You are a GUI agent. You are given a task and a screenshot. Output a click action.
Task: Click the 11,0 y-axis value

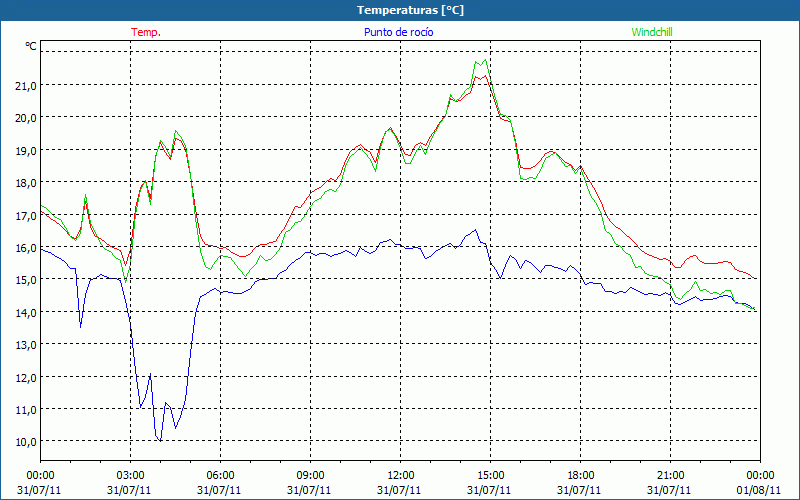tap(26, 409)
